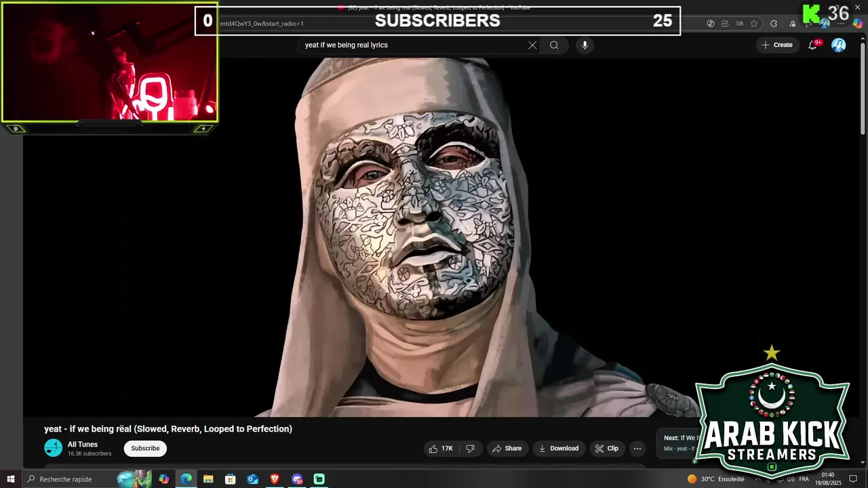Click the 16.3K subscribers text
Image resolution: width=868 pixels, height=488 pixels.
click(x=90, y=453)
